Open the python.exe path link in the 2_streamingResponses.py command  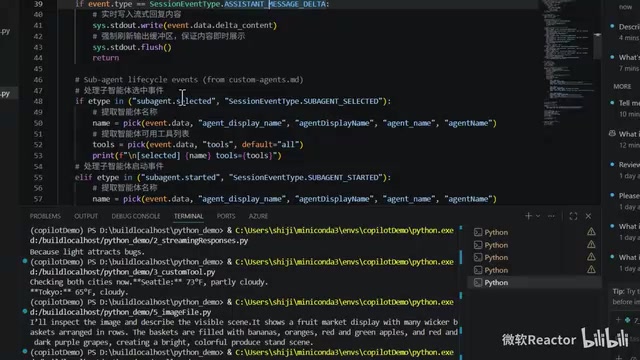point(344,230)
